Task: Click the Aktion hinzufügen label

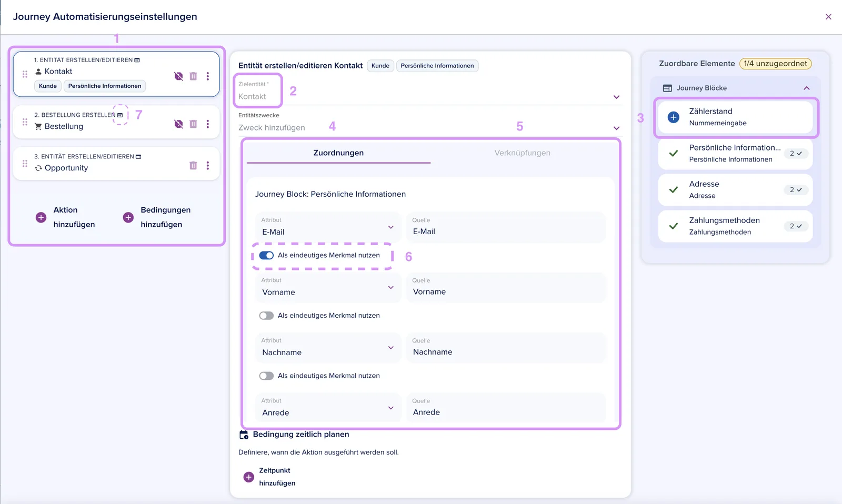Action: [x=74, y=217]
